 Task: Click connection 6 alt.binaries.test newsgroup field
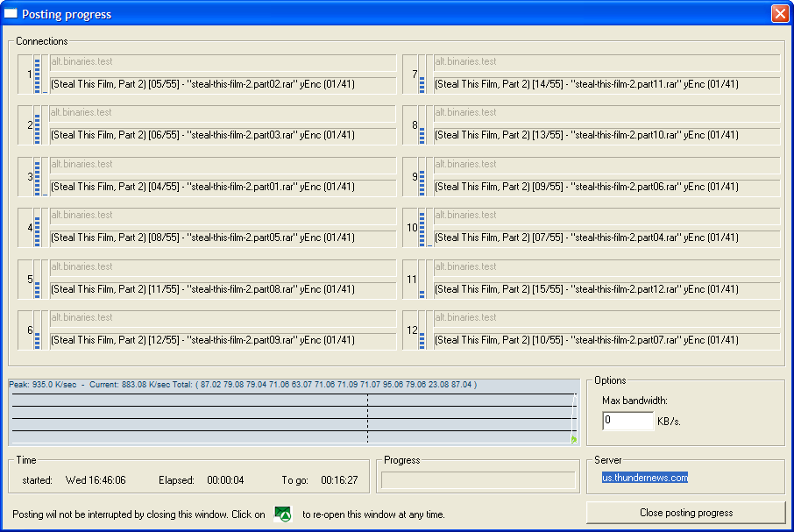223,318
